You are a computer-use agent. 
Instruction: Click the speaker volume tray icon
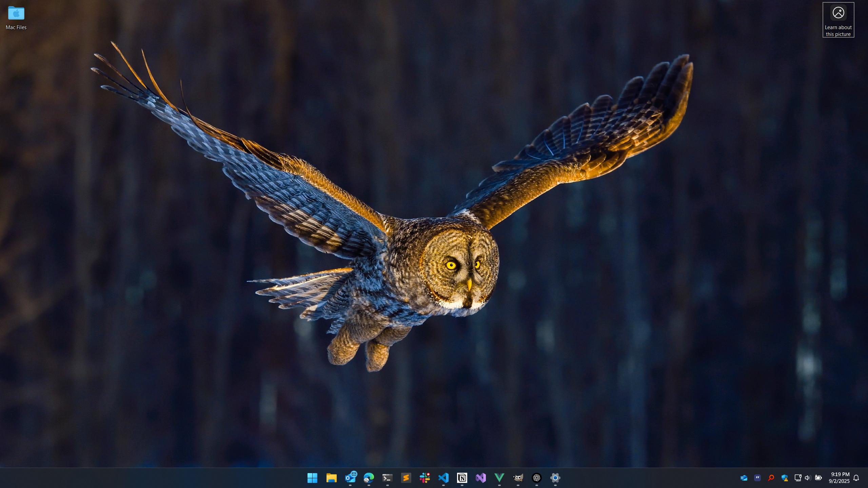pyautogui.click(x=807, y=478)
